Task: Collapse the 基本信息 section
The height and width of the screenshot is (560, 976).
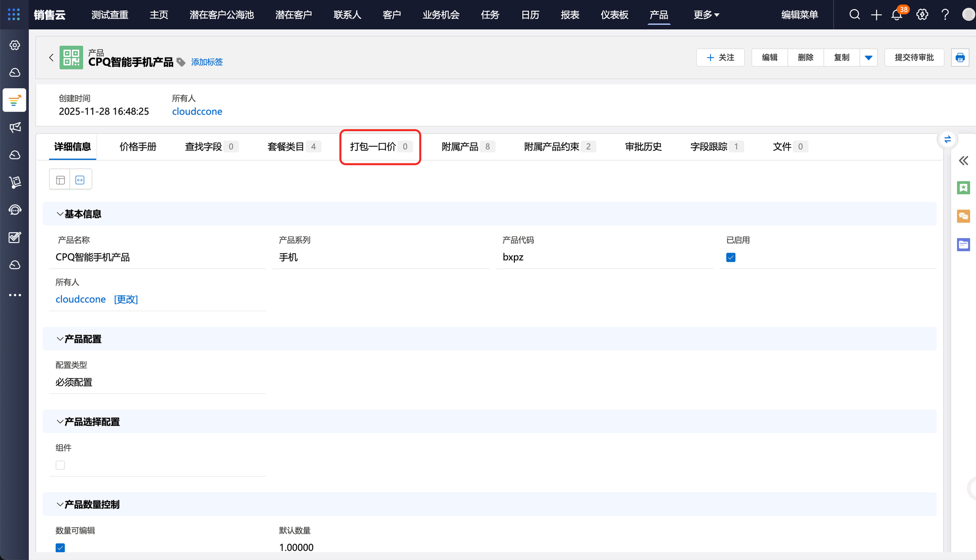Action: pos(60,214)
